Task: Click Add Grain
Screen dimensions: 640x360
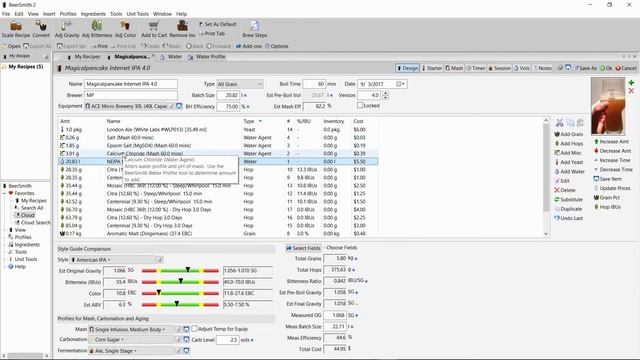Action: [x=569, y=134]
